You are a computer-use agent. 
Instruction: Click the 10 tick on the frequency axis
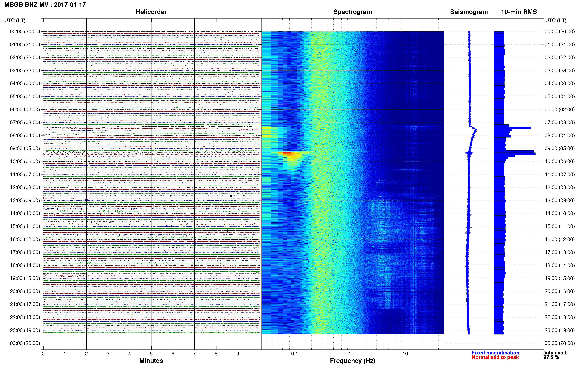coord(405,354)
